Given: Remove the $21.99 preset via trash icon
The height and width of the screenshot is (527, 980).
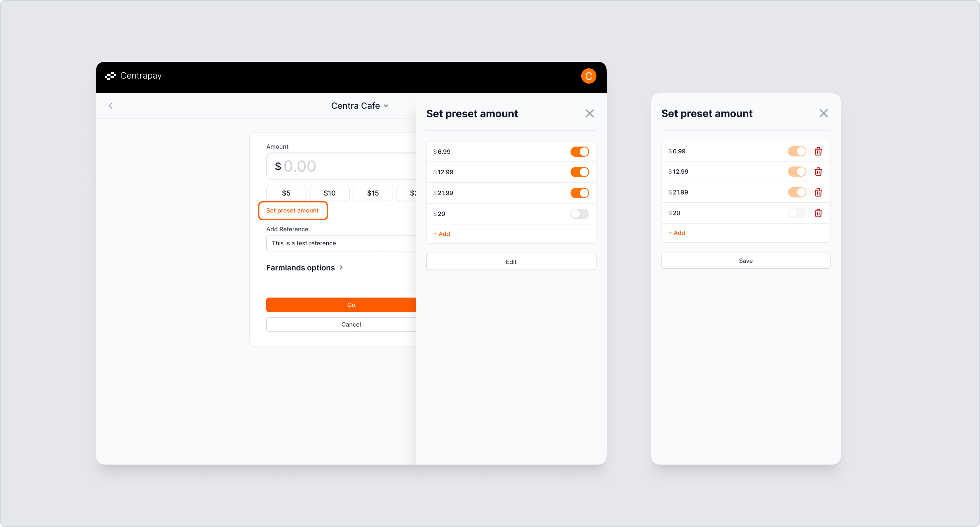Looking at the screenshot, I should point(818,192).
